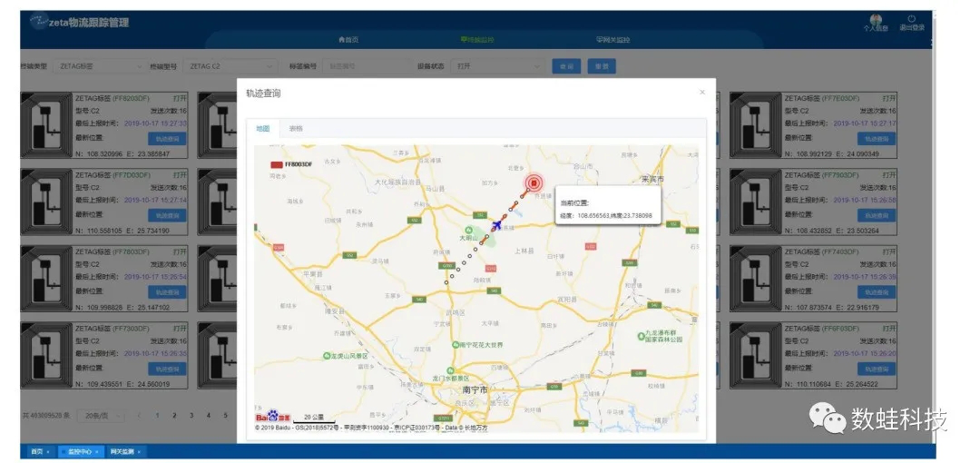Click the tag image for FF8203DF
This screenshot has height=463, width=980.
[47, 125]
